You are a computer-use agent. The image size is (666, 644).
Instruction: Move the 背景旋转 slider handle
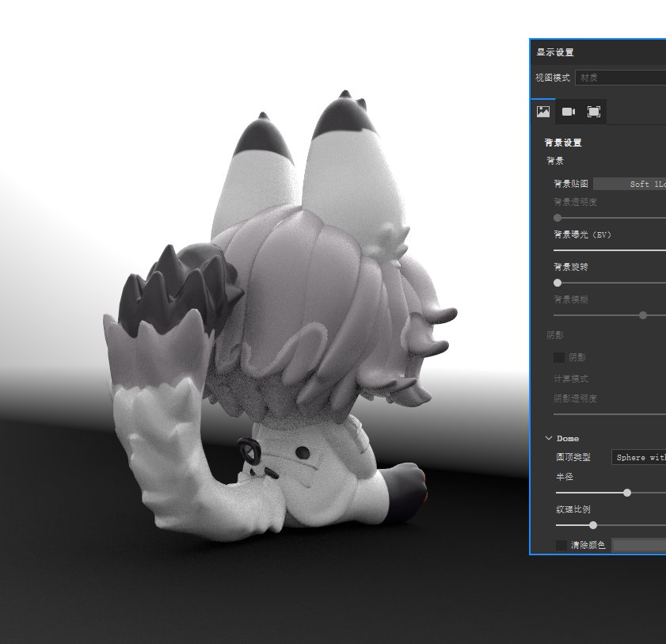[x=558, y=283]
